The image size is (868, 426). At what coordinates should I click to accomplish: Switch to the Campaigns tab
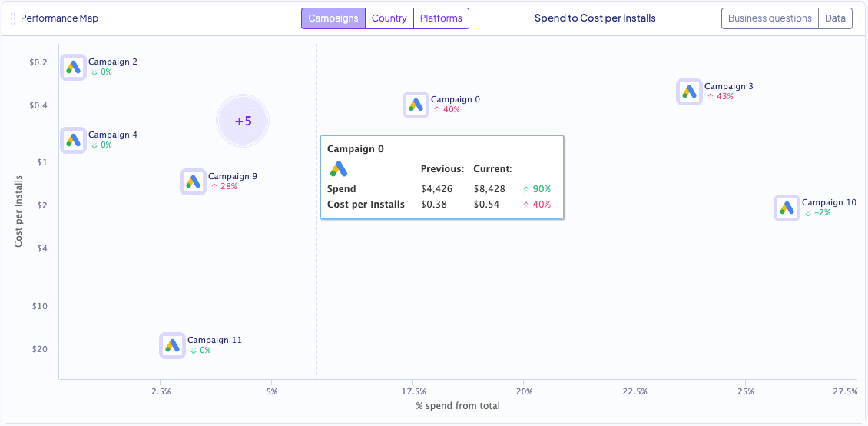[333, 18]
